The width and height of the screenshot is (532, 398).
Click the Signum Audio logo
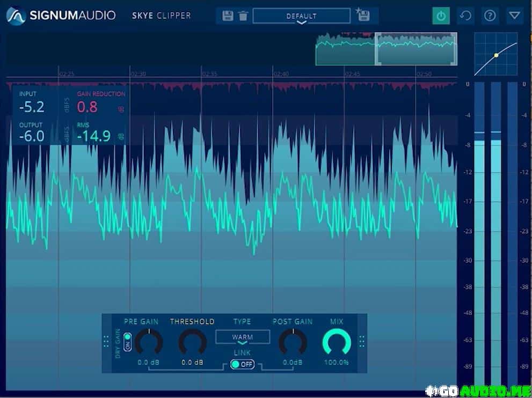pos(61,16)
